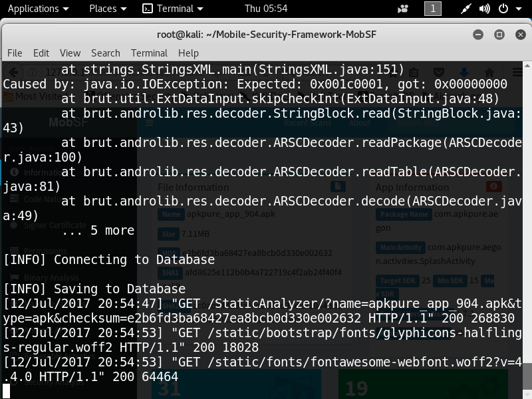Click About link in MobSF page

point(360,123)
